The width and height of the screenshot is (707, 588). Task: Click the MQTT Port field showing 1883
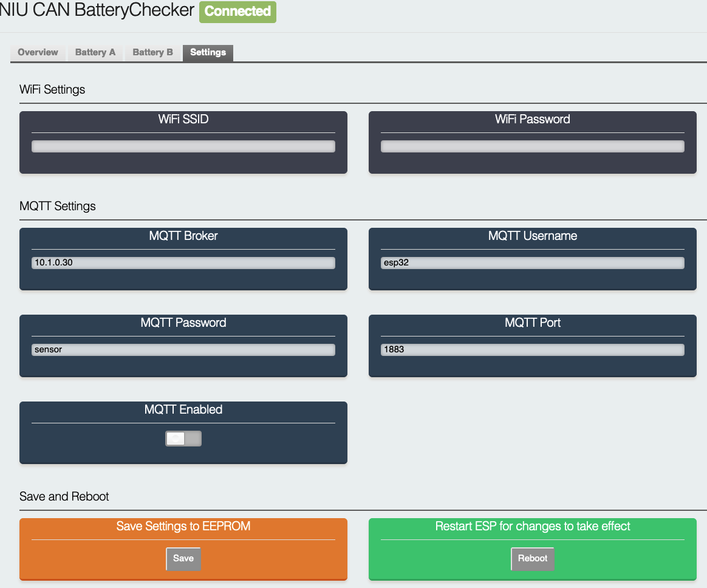pos(532,350)
